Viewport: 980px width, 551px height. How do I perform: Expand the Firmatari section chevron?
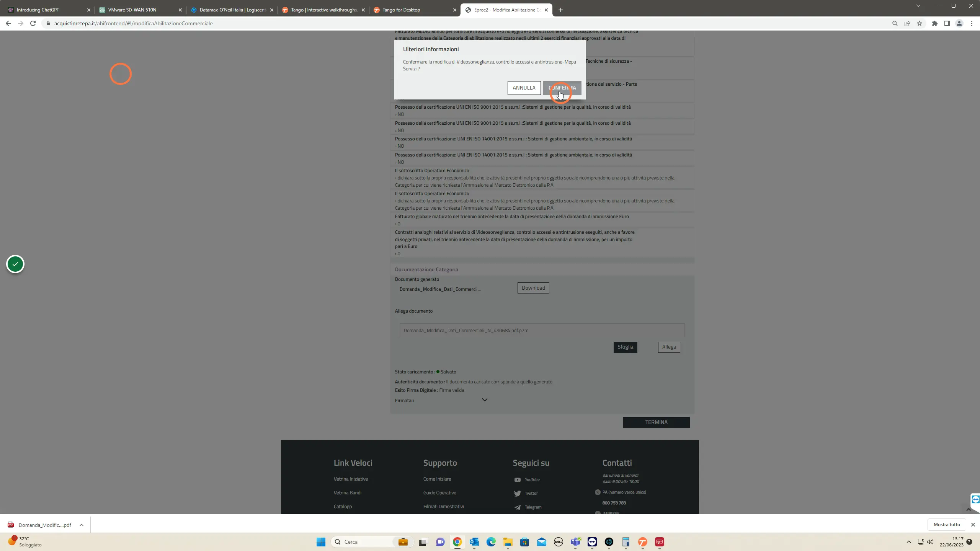click(x=485, y=400)
